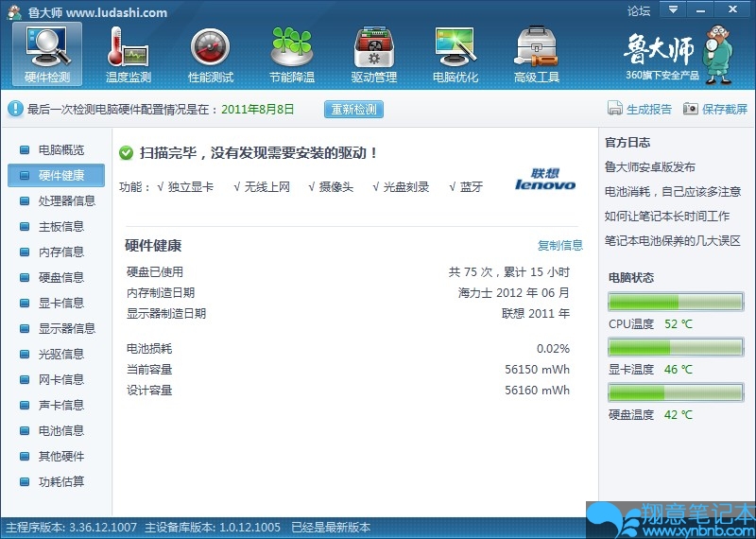756x539 pixels.
Task: Click the Lenovo 联想 brand logo
Action: [x=545, y=179]
